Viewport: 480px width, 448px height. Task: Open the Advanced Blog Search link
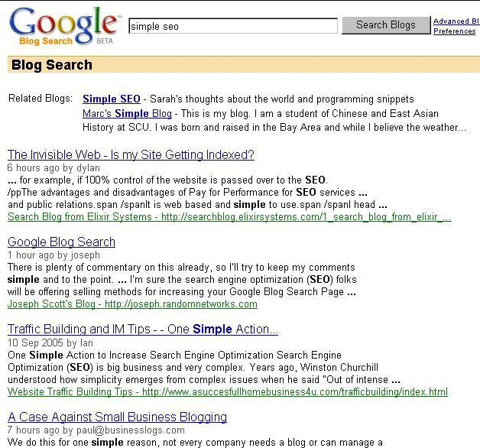tap(456, 21)
